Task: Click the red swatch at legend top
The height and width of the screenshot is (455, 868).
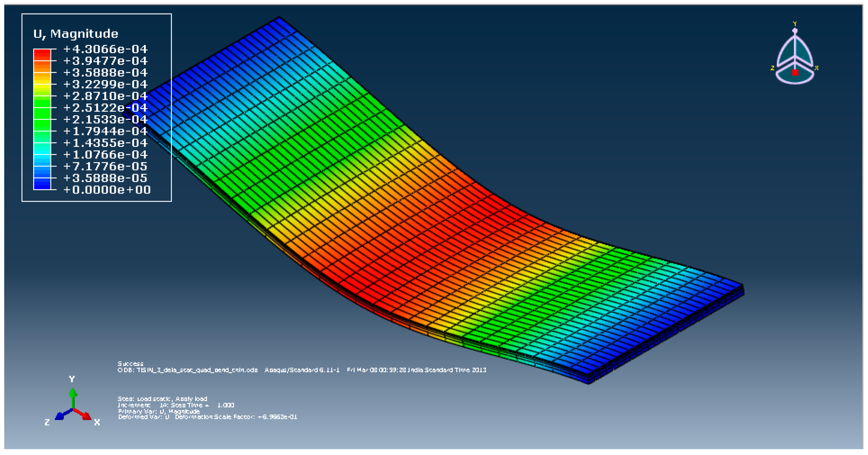Action: (42, 52)
